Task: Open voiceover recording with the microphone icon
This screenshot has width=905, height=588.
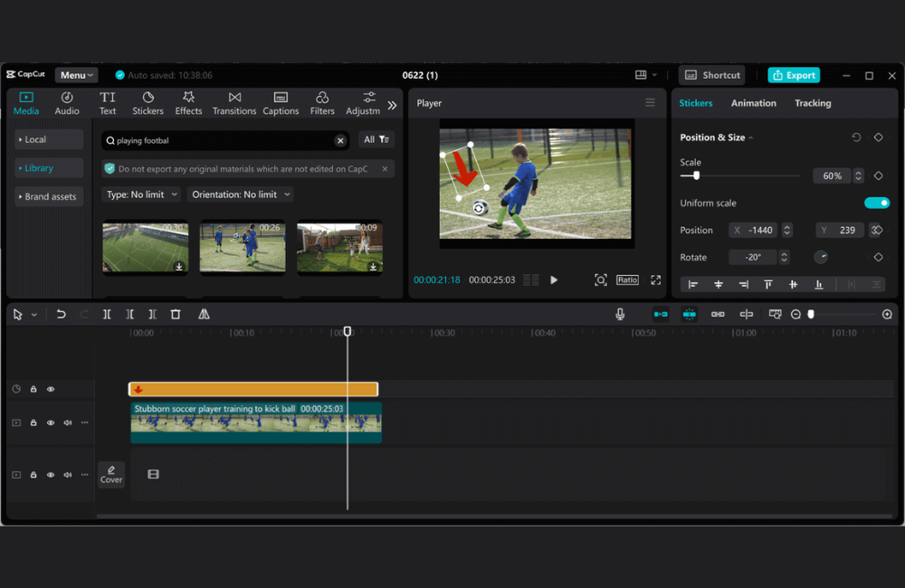Action: 620,314
